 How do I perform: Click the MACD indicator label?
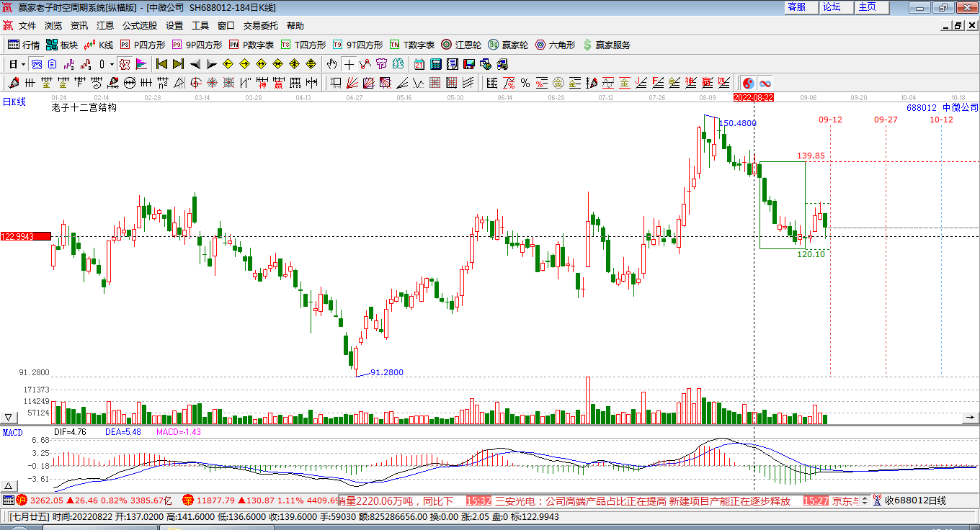tap(12, 432)
